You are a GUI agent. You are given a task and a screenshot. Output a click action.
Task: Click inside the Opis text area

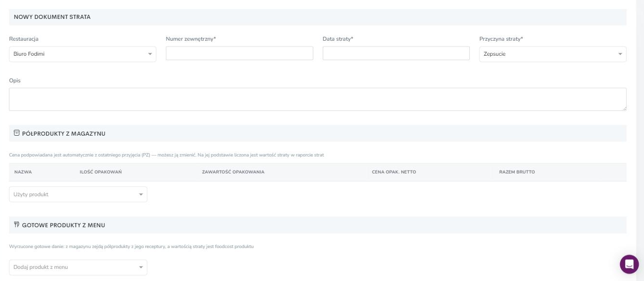[x=318, y=99]
